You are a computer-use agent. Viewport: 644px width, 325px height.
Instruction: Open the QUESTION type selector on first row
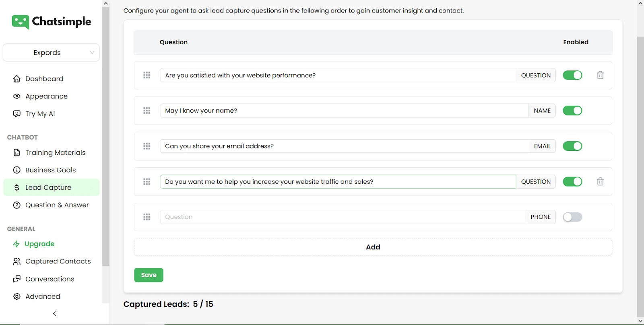tap(536, 75)
